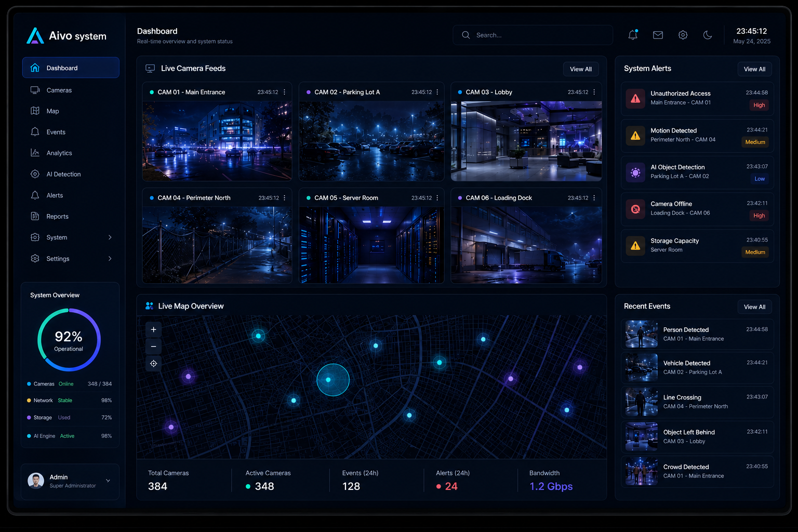Open the Admin account dropdown chevron
The width and height of the screenshot is (798, 532).
108,481
